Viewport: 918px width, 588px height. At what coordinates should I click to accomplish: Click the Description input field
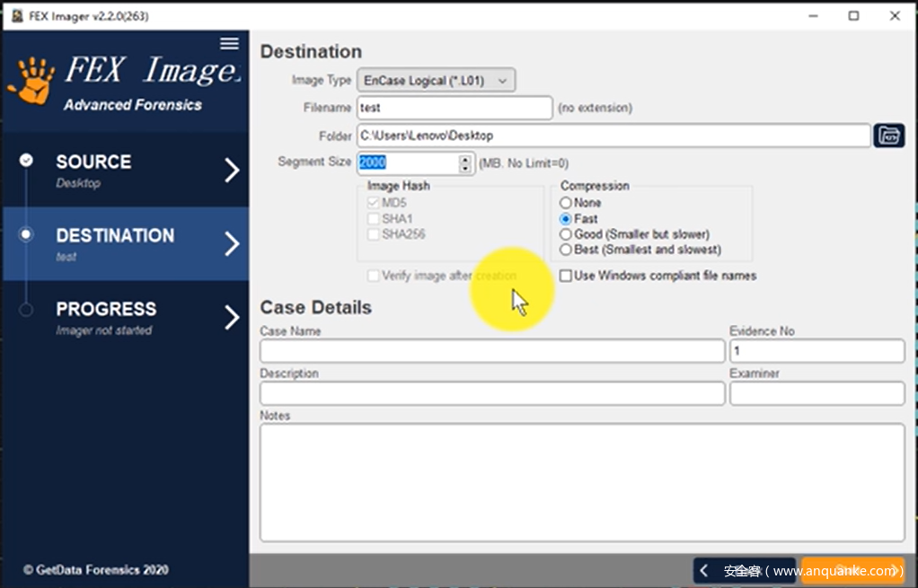coord(492,393)
